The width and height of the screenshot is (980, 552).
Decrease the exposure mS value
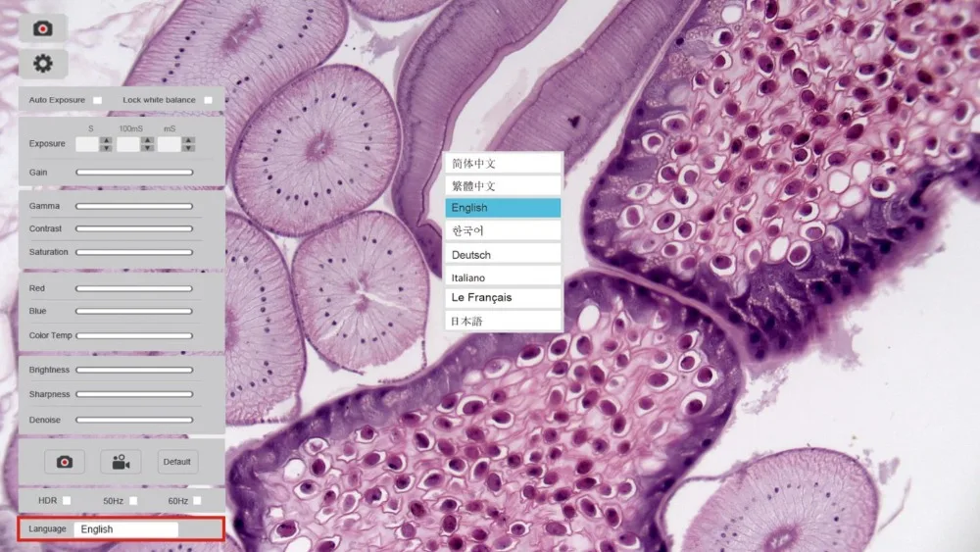tap(189, 148)
